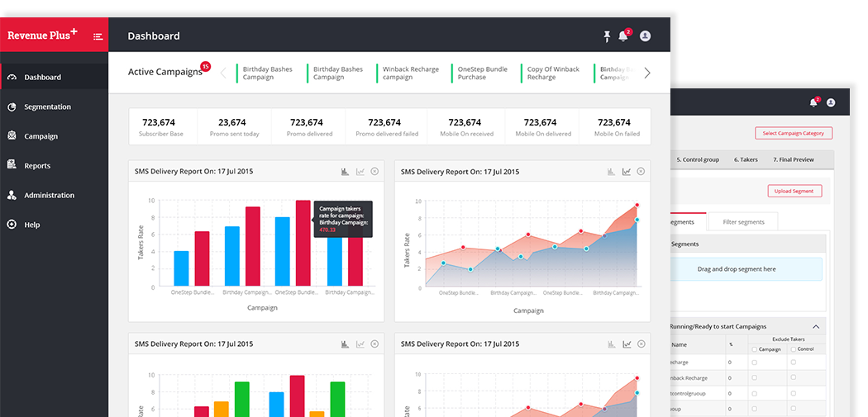Select bar chart icon on top-right SMS report

[x=611, y=172]
